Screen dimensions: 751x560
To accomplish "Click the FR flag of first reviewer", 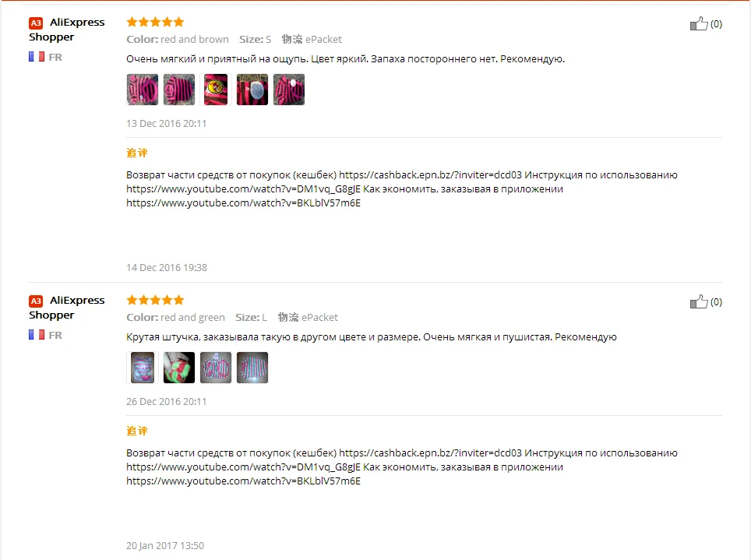I will (37, 57).
